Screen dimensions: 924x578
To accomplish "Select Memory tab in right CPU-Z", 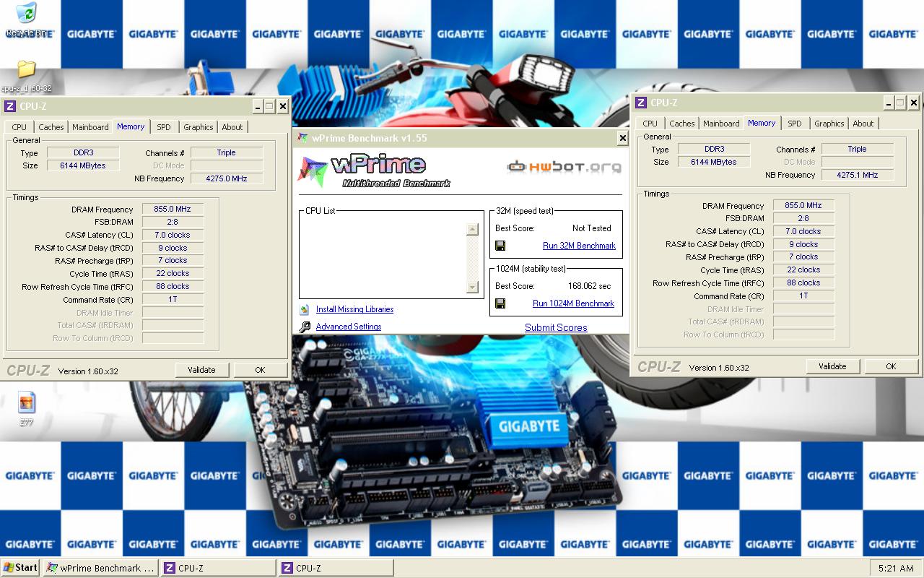I will pyautogui.click(x=762, y=123).
